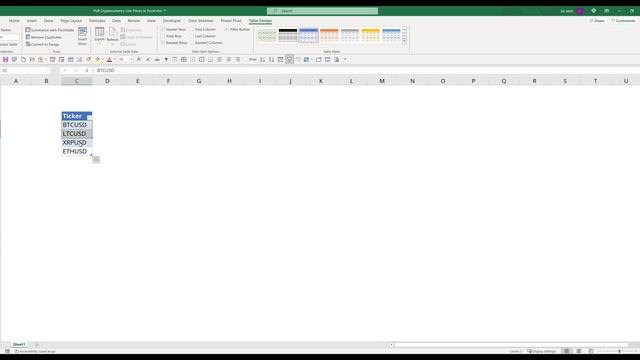Enable the First Column checkbox

click(x=192, y=29)
